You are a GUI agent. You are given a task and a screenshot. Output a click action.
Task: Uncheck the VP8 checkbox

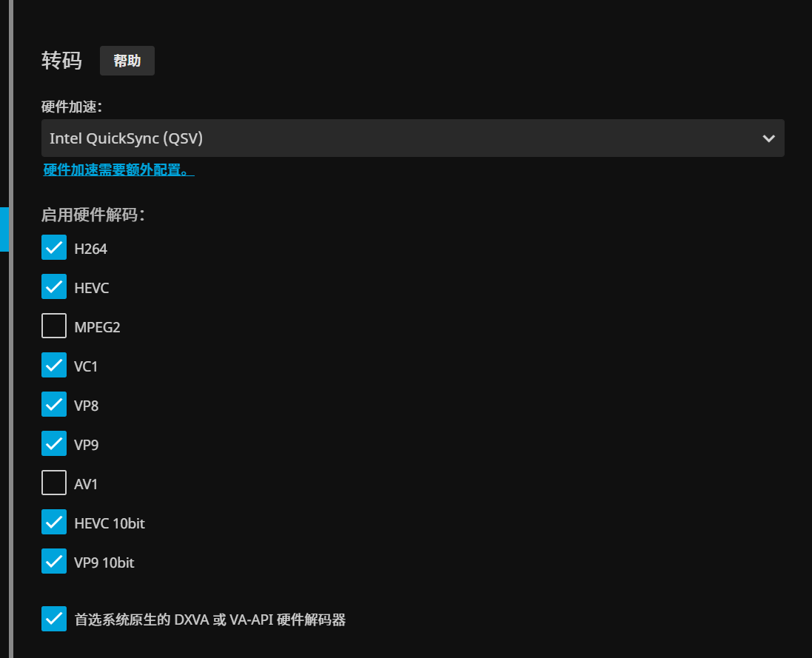tap(54, 405)
